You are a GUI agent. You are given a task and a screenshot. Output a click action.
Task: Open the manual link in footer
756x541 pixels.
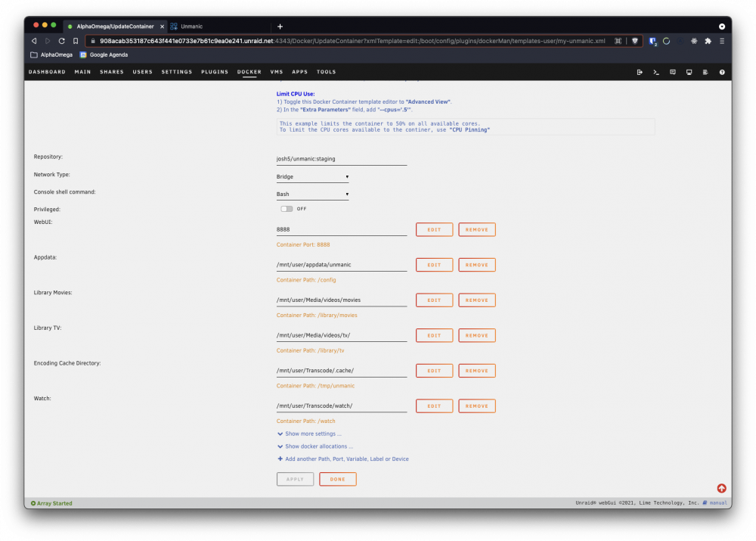[717, 503]
